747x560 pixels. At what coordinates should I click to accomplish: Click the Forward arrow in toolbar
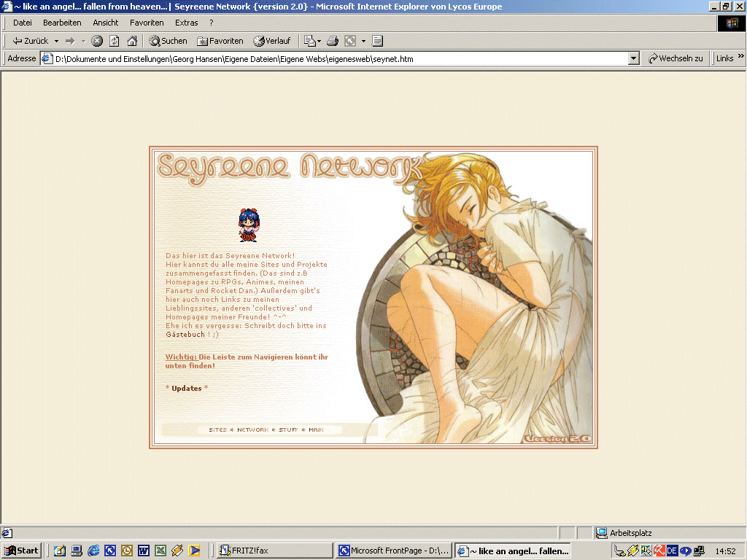coord(70,41)
